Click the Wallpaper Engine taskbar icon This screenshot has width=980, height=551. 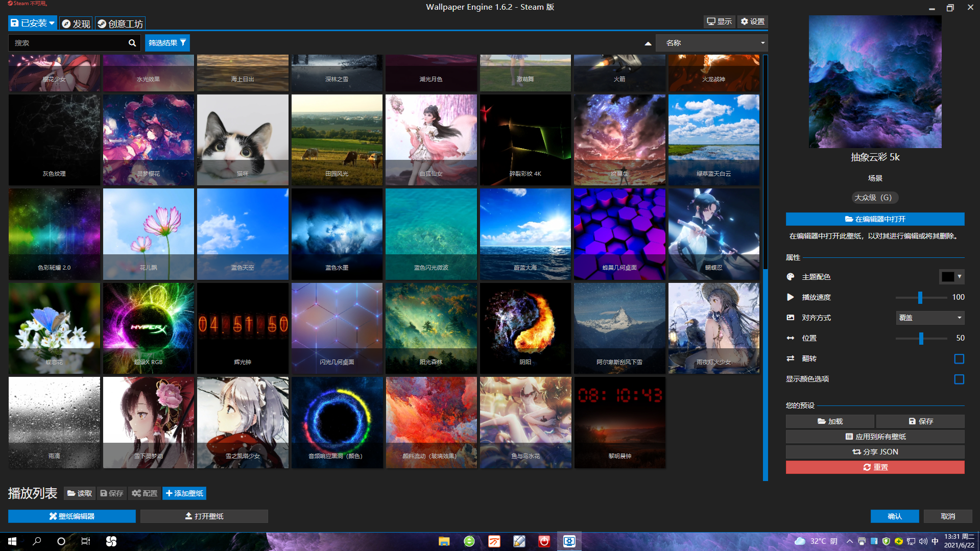pyautogui.click(x=569, y=541)
